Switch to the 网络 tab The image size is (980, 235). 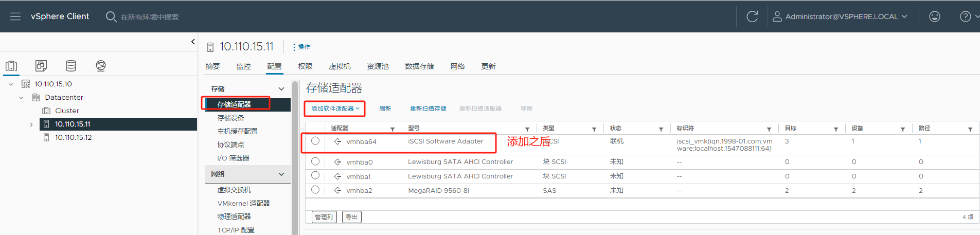click(457, 66)
